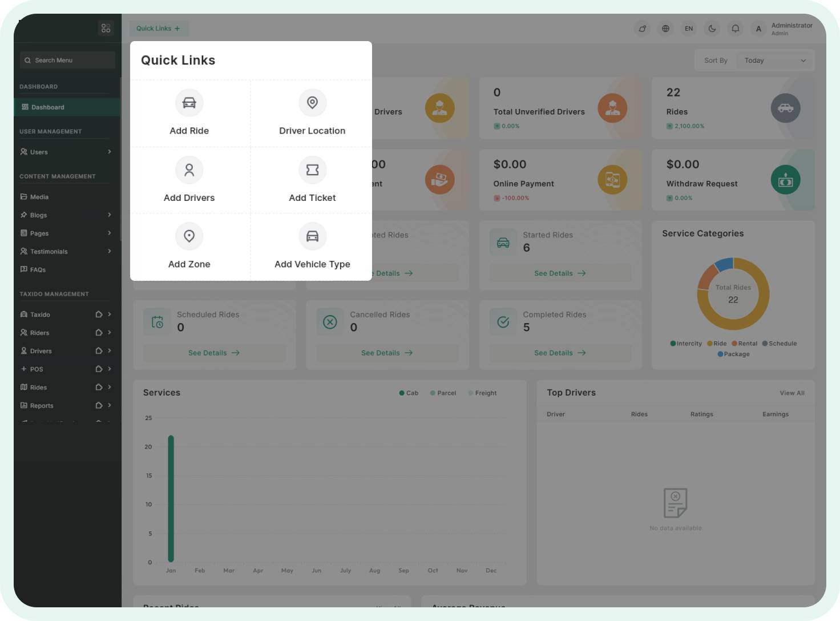The height and width of the screenshot is (621, 840).
Task: Click the Search Menu input field
Action: 67,61
